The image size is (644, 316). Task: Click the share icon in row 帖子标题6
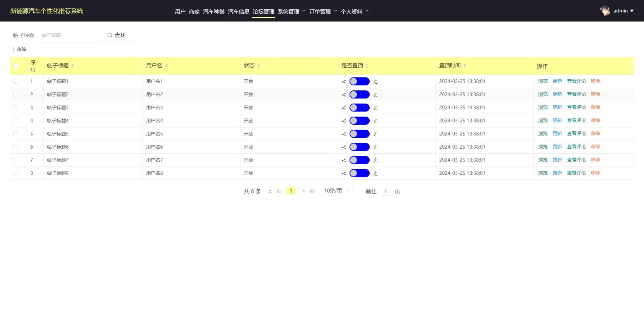(344, 147)
